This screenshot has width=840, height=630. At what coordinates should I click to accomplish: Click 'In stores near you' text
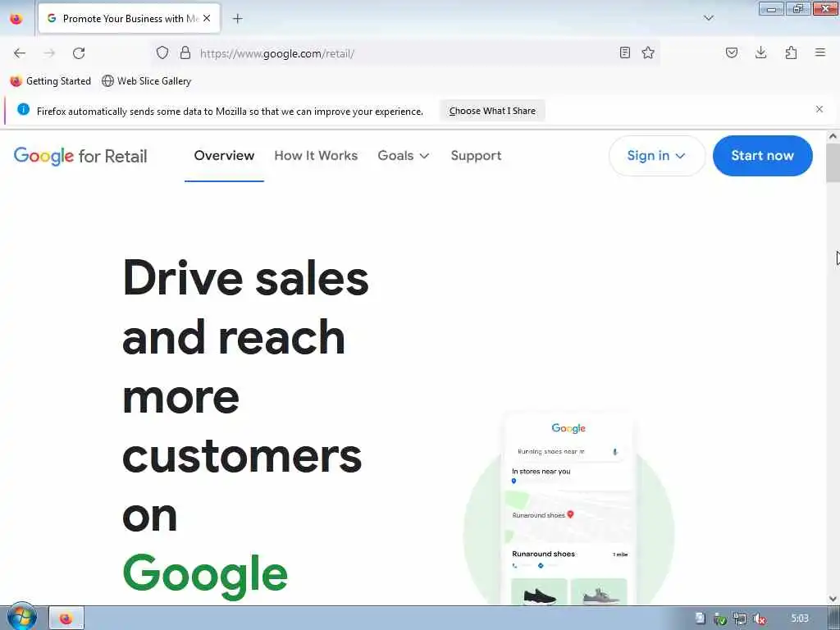(541, 472)
